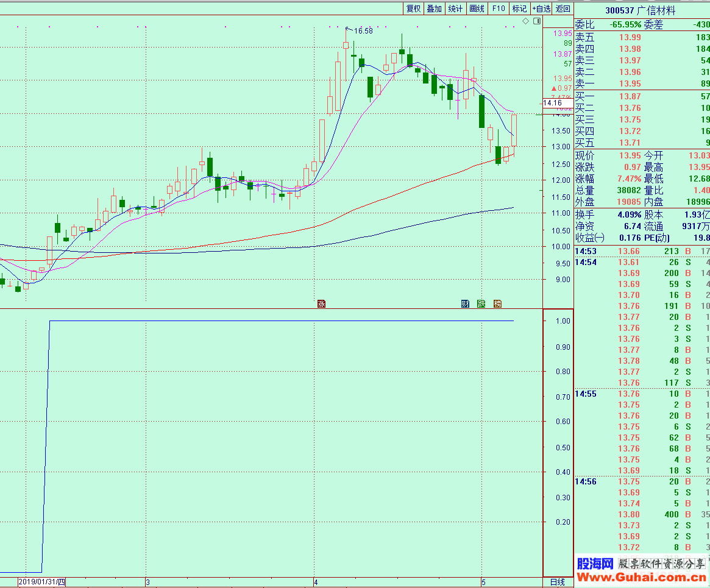The image size is (710, 588).
Task: Select 卖三 ask row at 13.97
Action: tap(642, 60)
